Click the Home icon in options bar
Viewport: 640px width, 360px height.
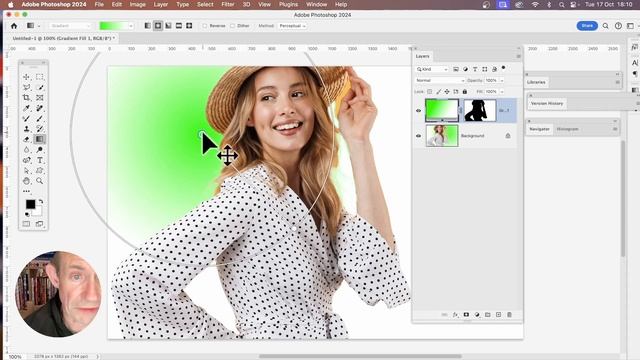[14, 26]
